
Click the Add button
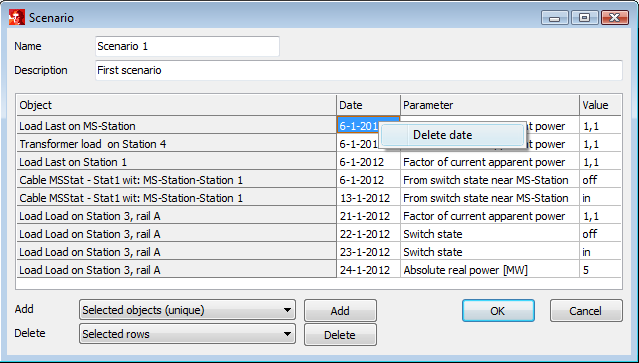click(x=340, y=311)
